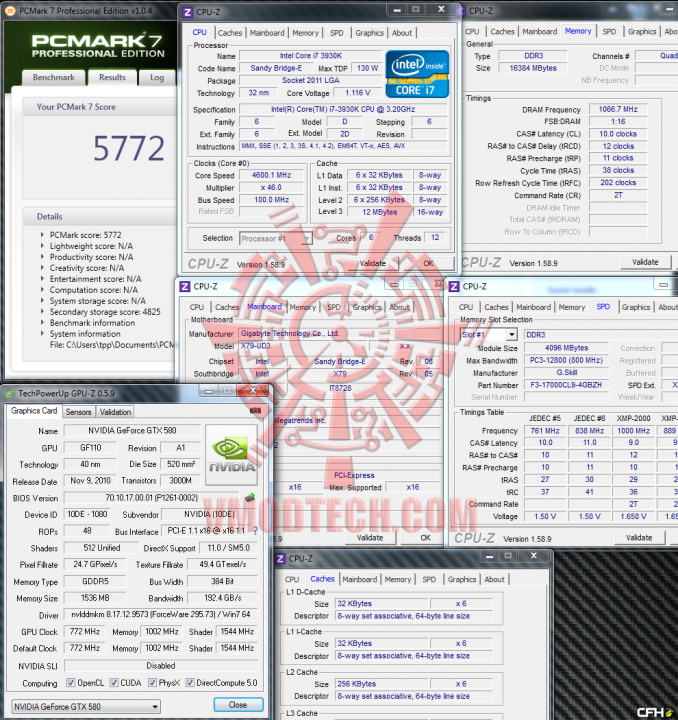Viewport: 678px width, 720px height.
Task: Open the NVIDIA GeForce GTX 580 card dropdown
Action: pos(85,706)
